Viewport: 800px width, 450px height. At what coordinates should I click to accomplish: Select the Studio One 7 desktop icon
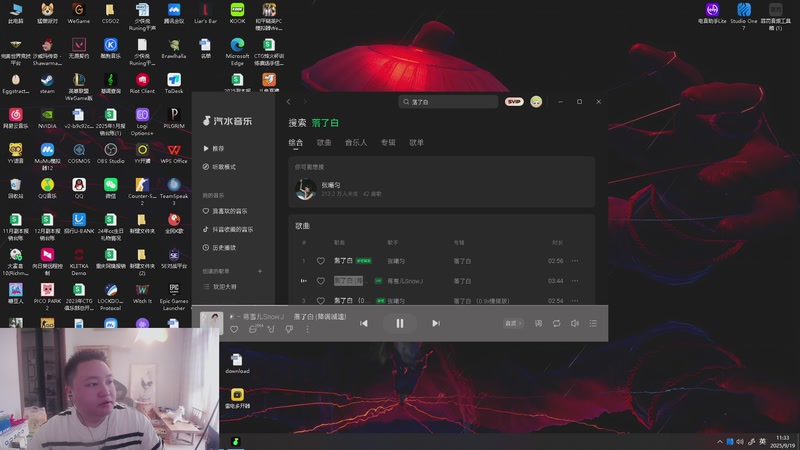(743, 16)
